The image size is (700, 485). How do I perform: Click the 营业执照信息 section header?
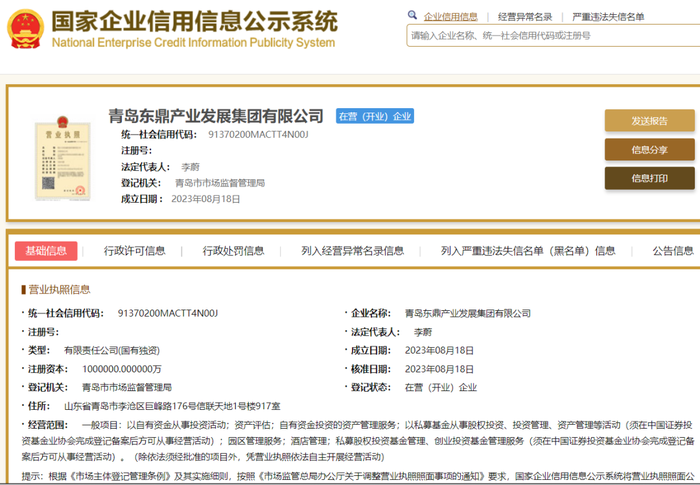click(x=56, y=289)
